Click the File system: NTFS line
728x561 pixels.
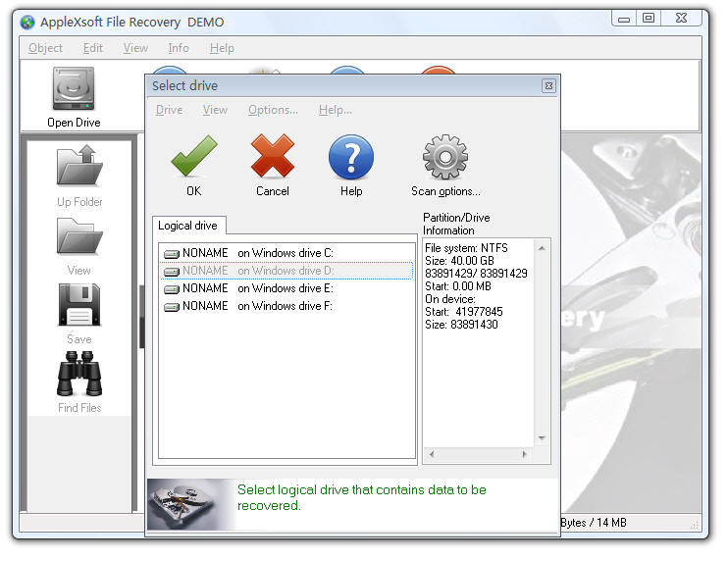pyautogui.click(x=466, y=248)
